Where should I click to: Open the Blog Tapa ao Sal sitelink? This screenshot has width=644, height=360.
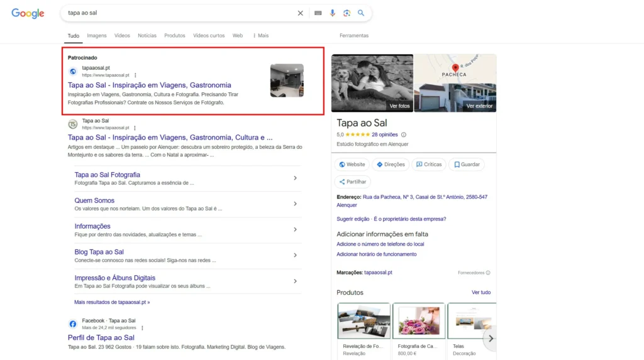[99, 252]
